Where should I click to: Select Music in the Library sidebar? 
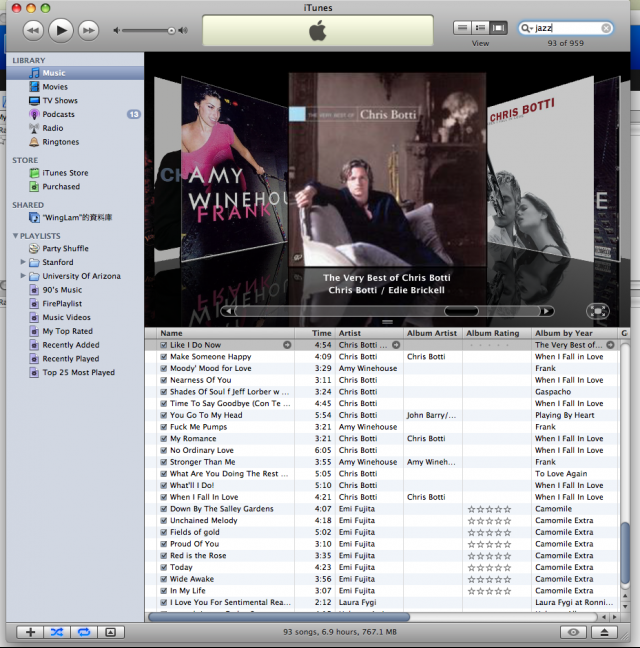coord(75,73)
